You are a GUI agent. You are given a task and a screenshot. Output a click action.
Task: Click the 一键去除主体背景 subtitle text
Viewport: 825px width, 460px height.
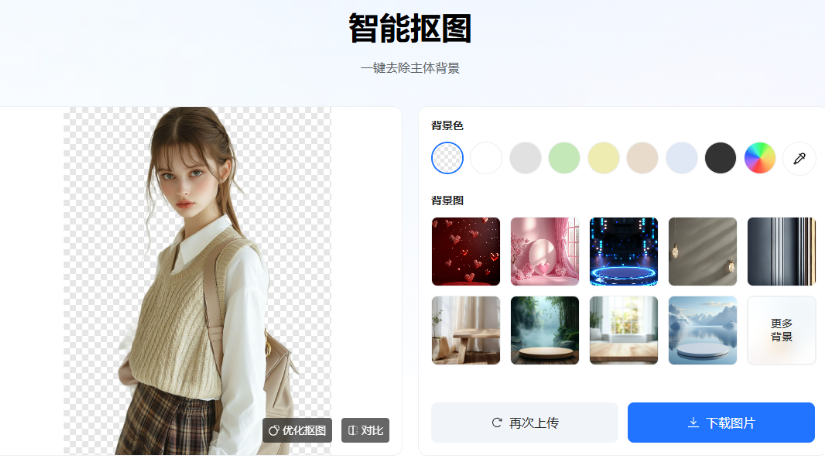pos(410,68)
